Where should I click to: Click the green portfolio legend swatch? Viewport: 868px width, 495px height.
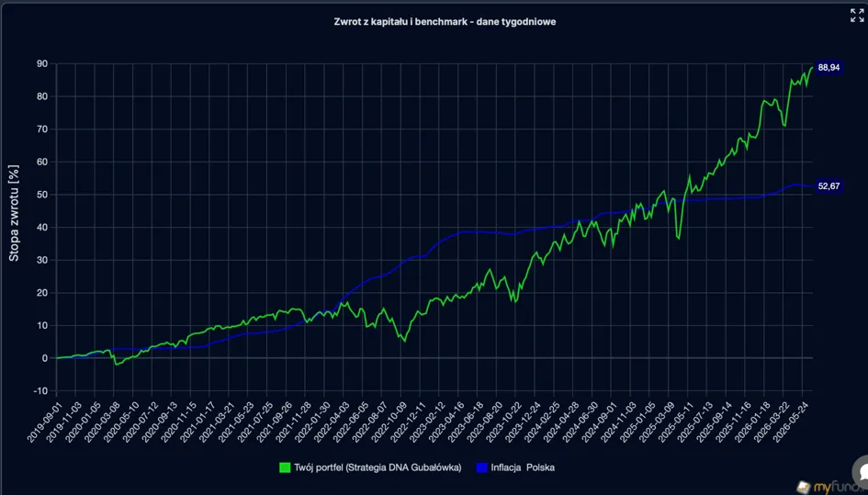(285, 467)
